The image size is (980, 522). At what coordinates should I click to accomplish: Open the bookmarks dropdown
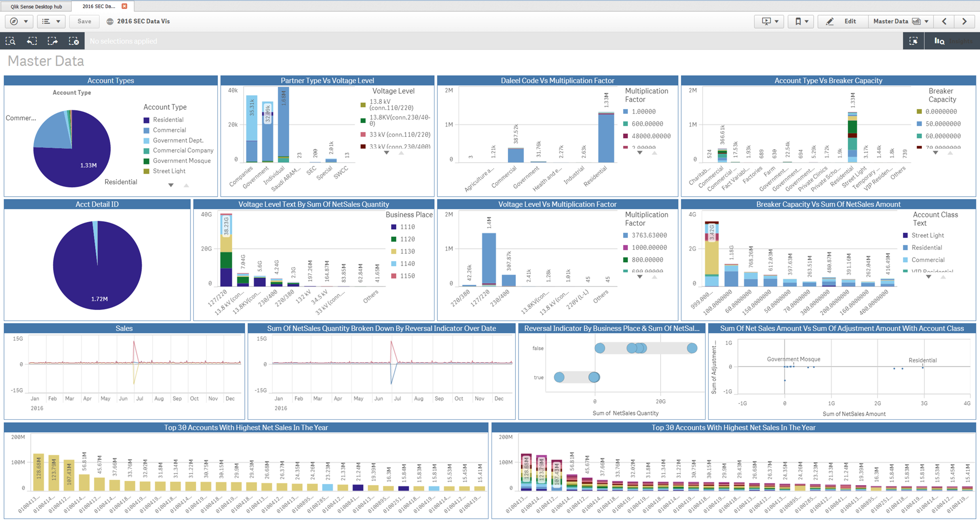[x=801, y=21]
